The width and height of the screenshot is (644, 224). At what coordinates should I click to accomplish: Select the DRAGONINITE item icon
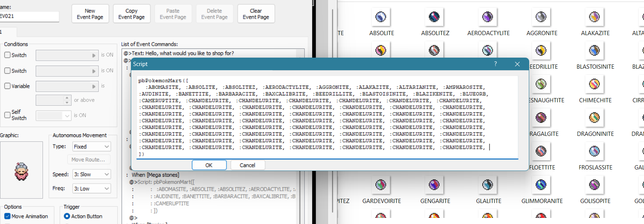594,118
